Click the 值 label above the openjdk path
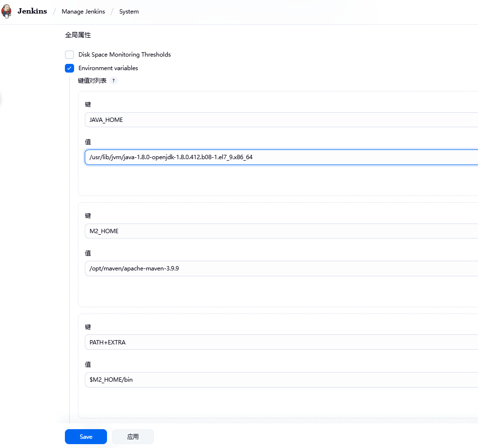The height and width of the screenshot is (448, 478). [88, 142]
